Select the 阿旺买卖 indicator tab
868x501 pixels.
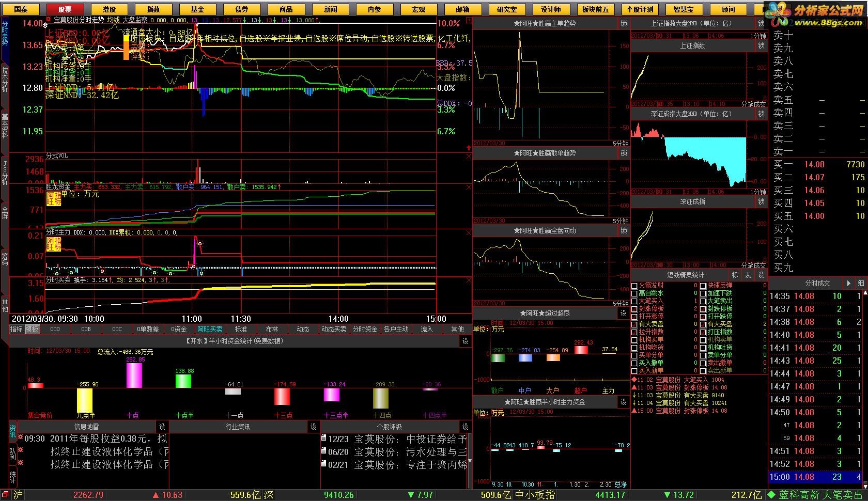pos(210,329)
